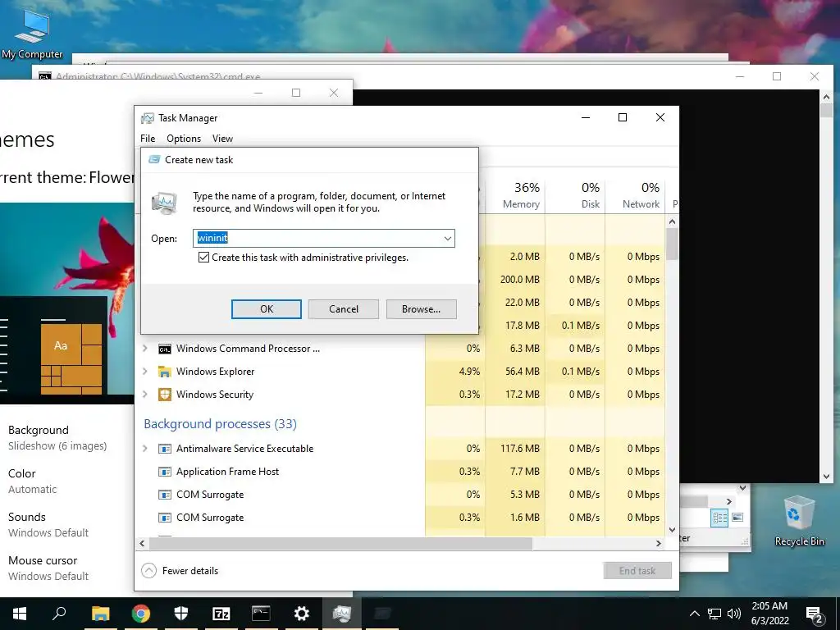Click Task Manager vertical scrollbar down arrow
This screenshot has height=630, width=840.
click(x=673, y=530)
